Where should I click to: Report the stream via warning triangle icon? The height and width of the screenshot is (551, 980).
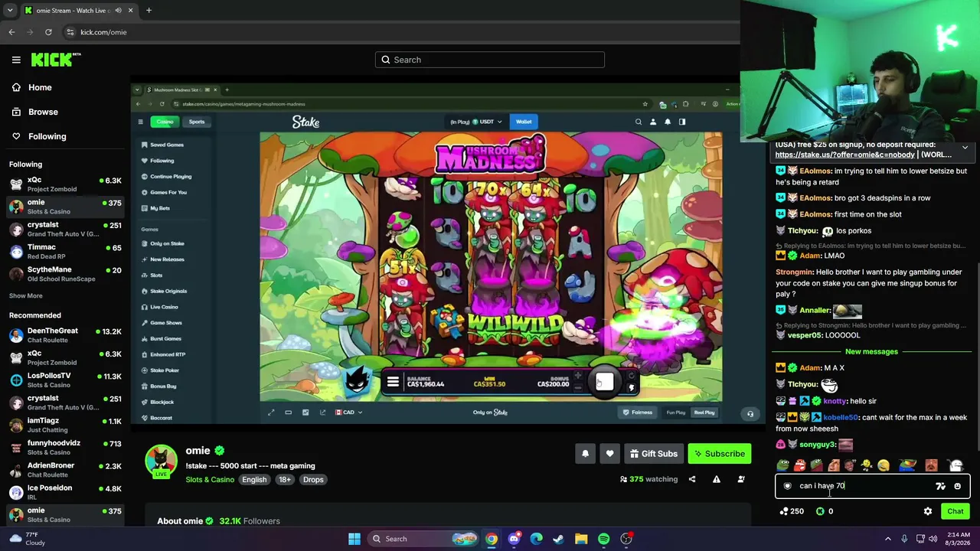click(x=717, y=479)
